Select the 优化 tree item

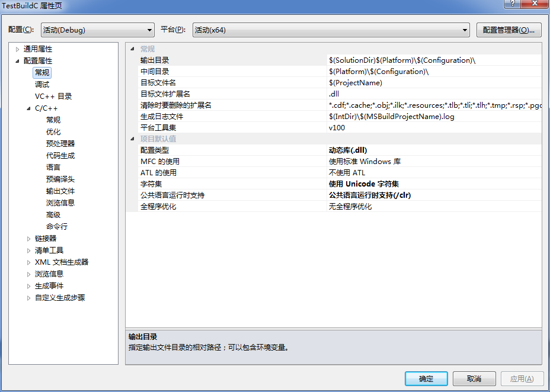coord(53,131)
